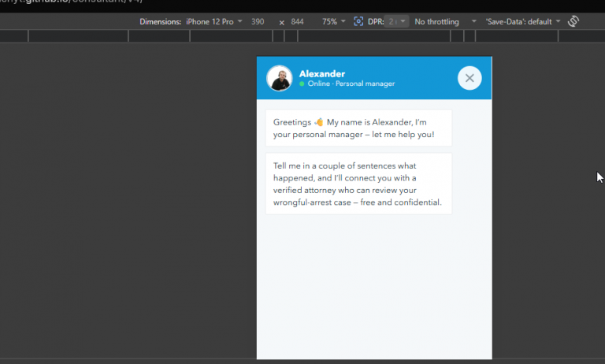Open the 'Save-Data': default dropdown
605x364 pixels.
[x=523, y=21]
